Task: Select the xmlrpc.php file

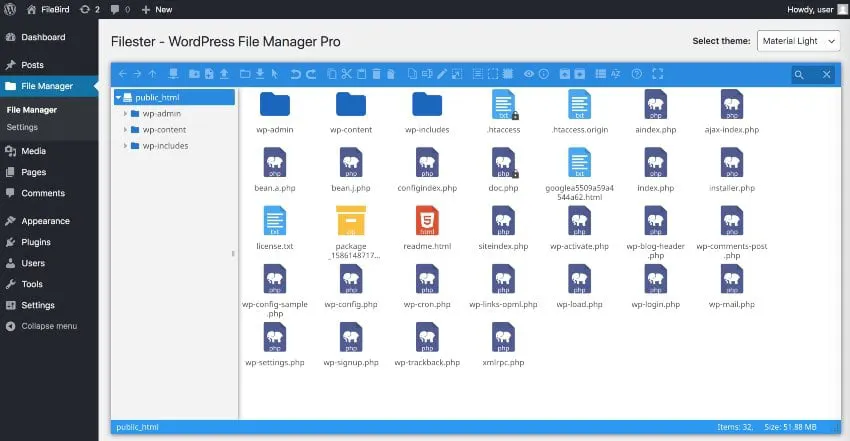Action: [504, 344]
